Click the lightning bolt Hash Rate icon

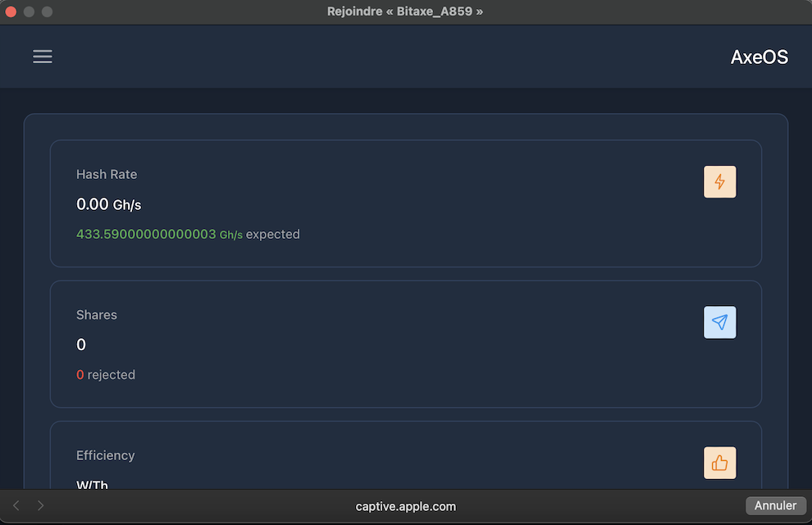pos(719,182)
